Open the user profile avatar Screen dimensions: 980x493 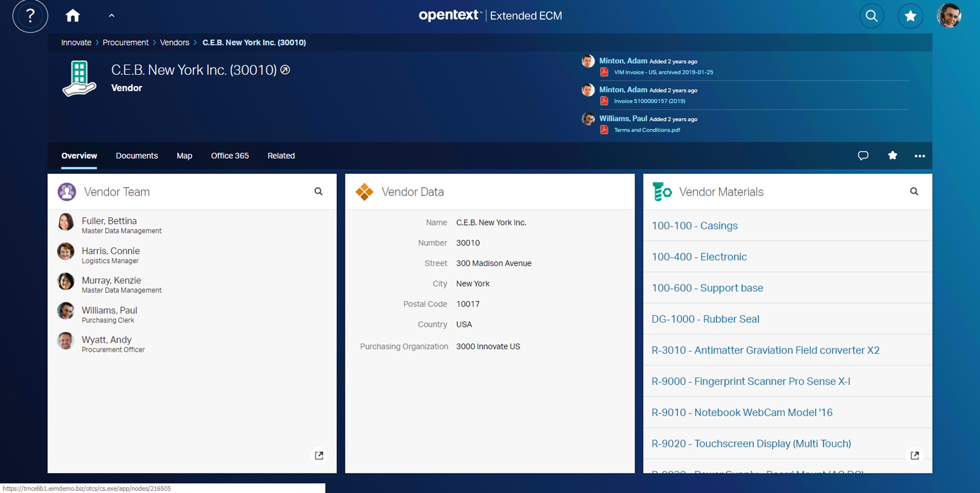click(x=949, y=16)
